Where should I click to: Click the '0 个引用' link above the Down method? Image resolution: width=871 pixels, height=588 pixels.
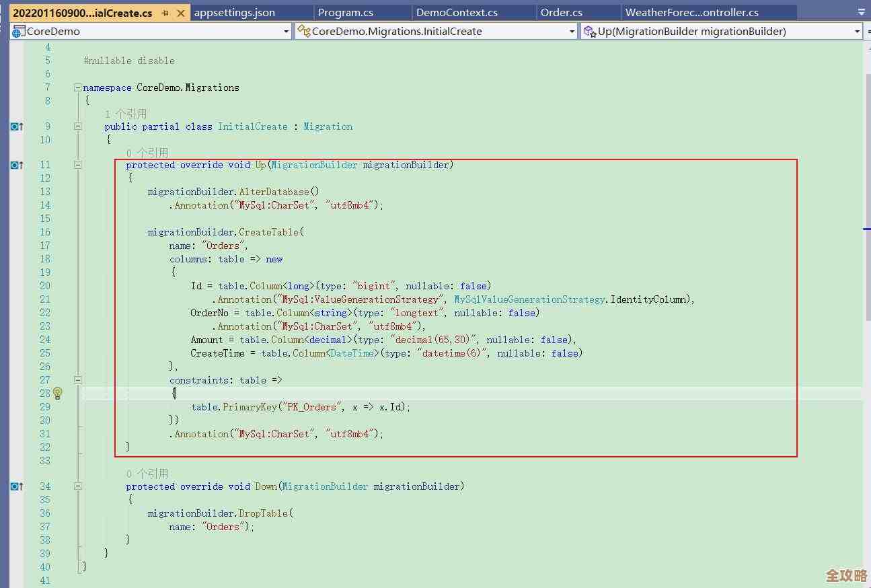(x=147, y=474)
